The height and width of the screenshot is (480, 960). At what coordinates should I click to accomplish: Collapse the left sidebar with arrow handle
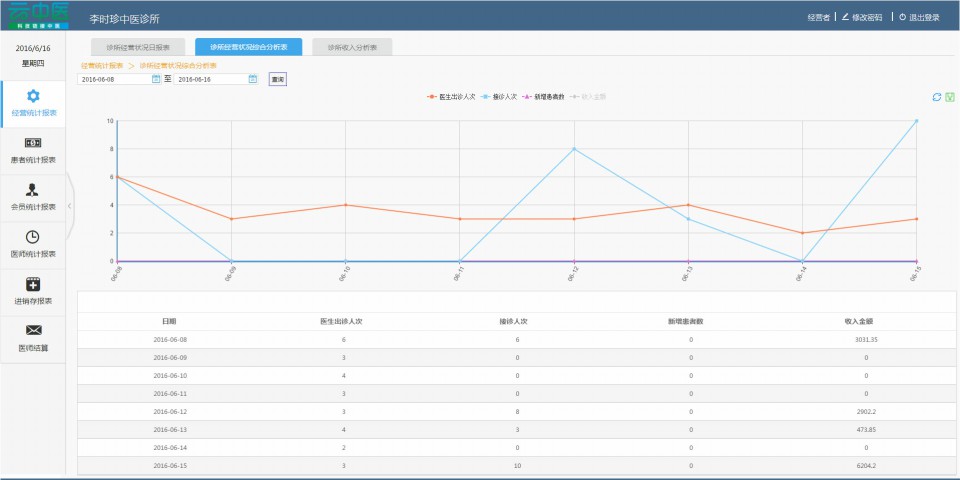point(69,205)
